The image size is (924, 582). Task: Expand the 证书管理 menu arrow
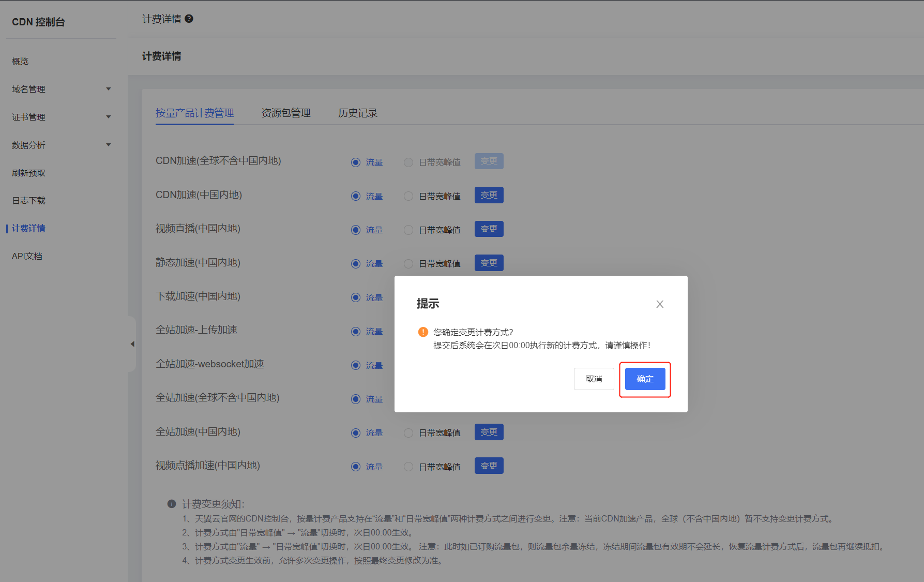click(109, 117)
